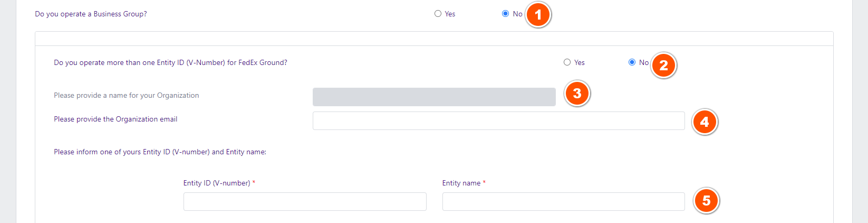Click 'Please provide the Organization email' label
The width and height of the screenshot is (868, 223).
tap(115, 119)
